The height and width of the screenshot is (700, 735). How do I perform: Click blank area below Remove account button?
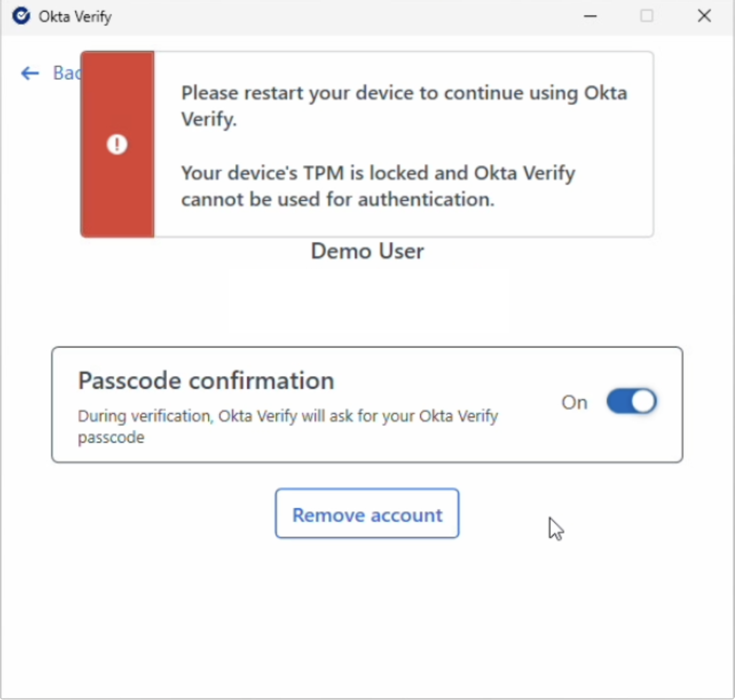(367, 615)
